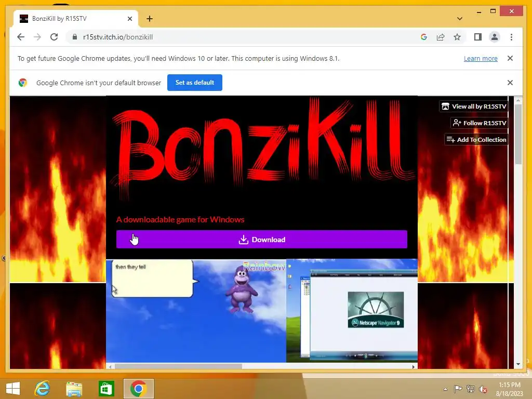
Task: Click Add To Collection
Action: coord(476,139)
